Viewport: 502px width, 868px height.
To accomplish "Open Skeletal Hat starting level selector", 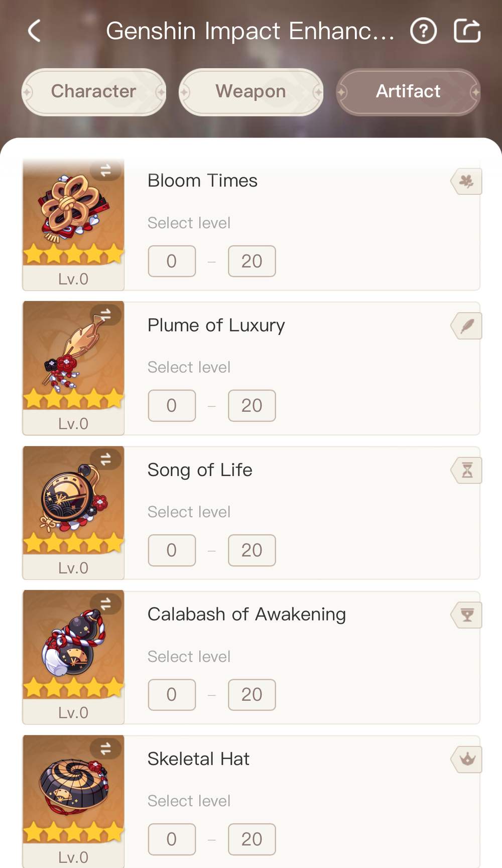I will pyautogui.click(x=172, y=839).
